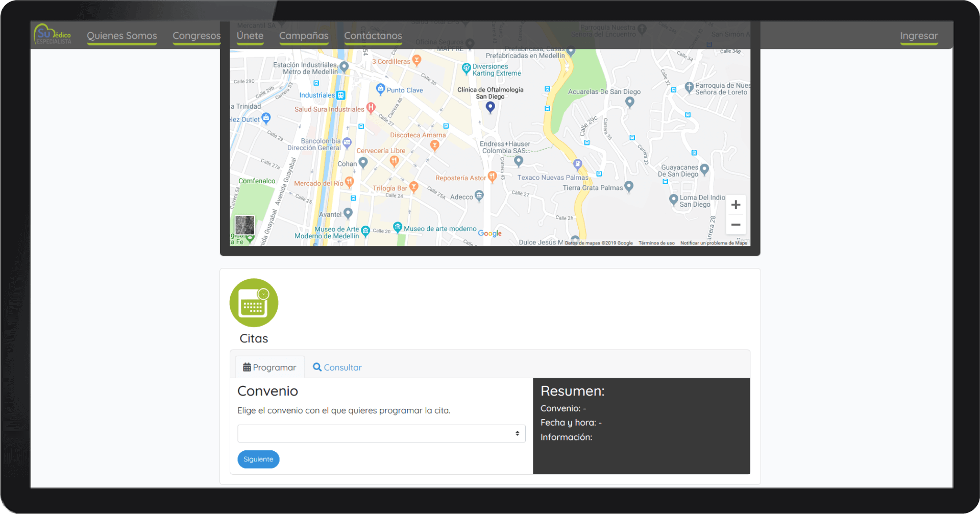
Task: Click the Texaco Nuevas Palmas label
Action: tap(553, 178)
